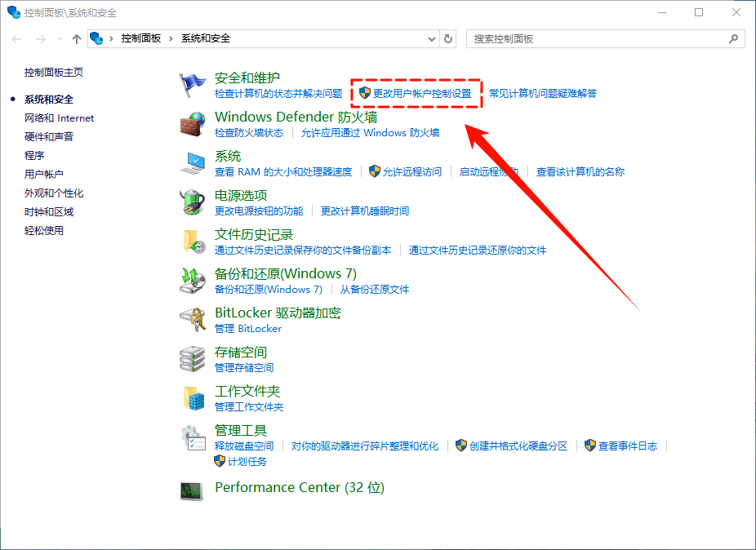
Task: Click 管理工作文件夹 link
Action: point(249,407)
